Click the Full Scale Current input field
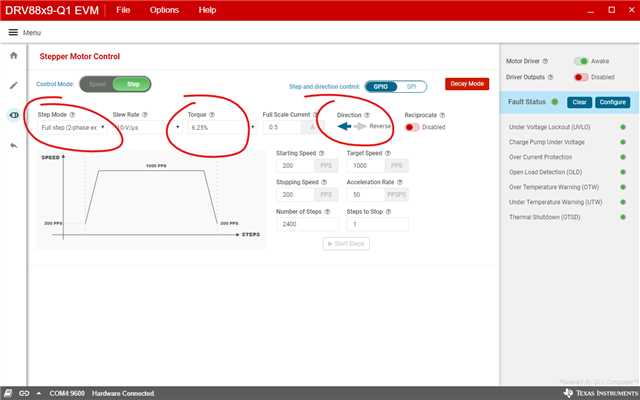640x400 pixels. point(282,127)
